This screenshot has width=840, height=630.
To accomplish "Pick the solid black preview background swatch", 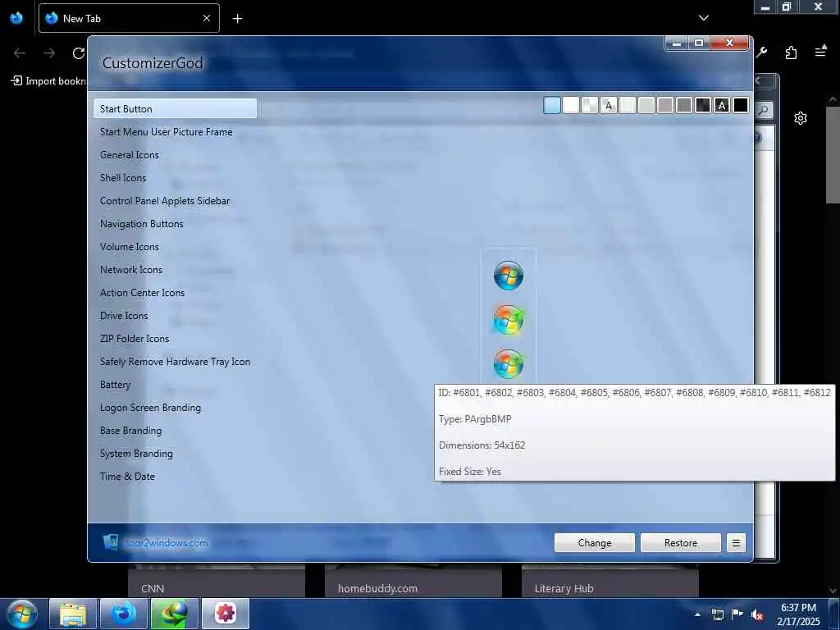I will (x=741, y=106).
